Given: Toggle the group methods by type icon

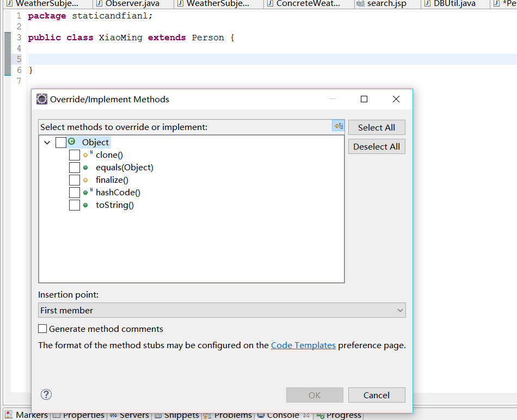Looking at the screenshot, I should tap(338, 126).
